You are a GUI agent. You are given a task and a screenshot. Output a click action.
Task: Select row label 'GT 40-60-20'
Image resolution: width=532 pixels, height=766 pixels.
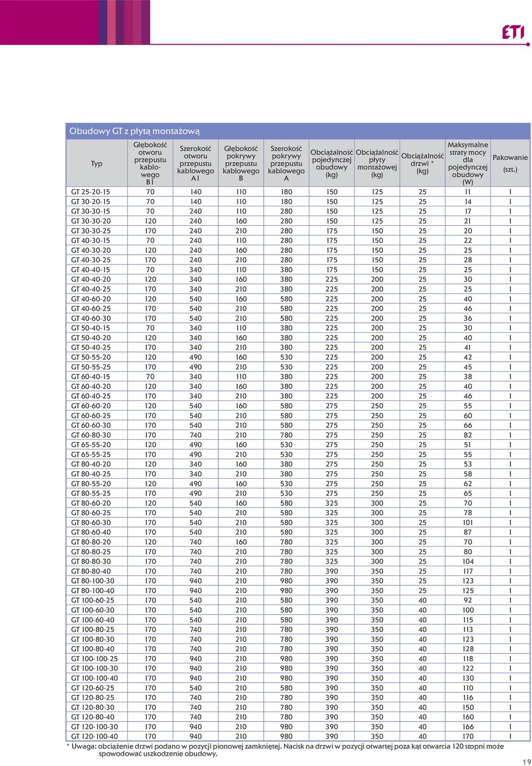pos(91,299)
